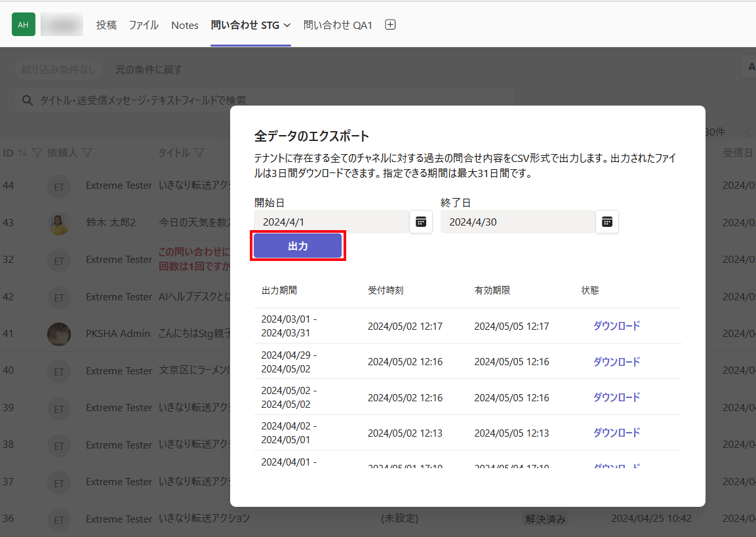Add a new tab with plus icon
Image resolution: width=756 pixels, height=537 pixels.
pyautogui.click(x=390, y=24)
